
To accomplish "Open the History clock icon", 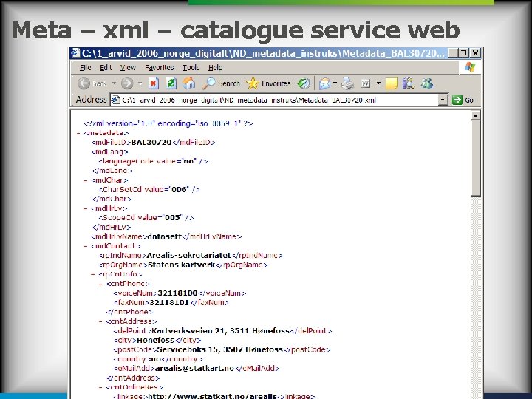I will [304, 83].
